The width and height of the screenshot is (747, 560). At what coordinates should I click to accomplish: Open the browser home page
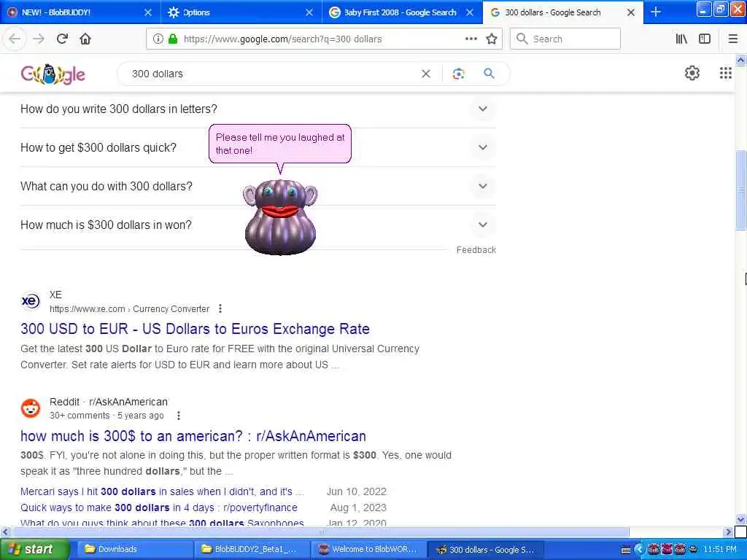click(x=85, y=39)
